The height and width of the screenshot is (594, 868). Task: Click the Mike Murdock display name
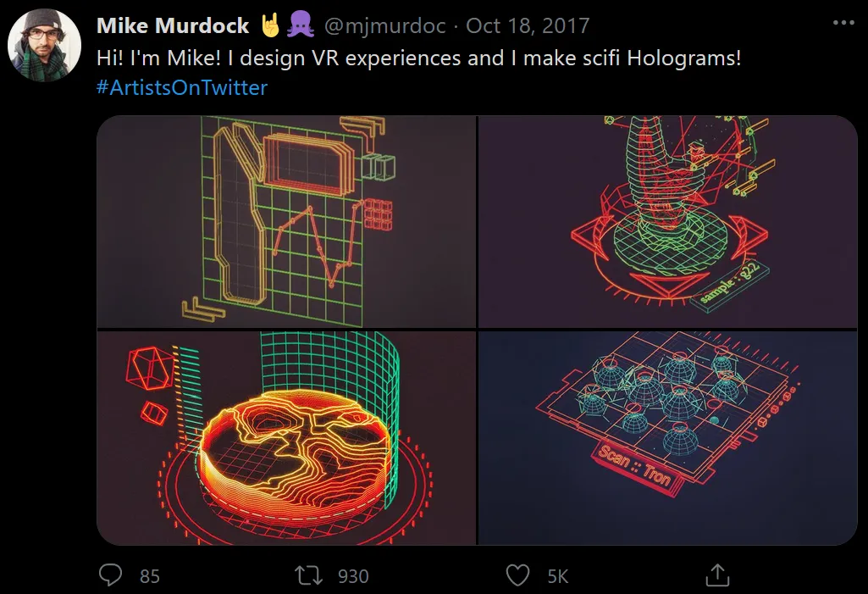(173, 25)
